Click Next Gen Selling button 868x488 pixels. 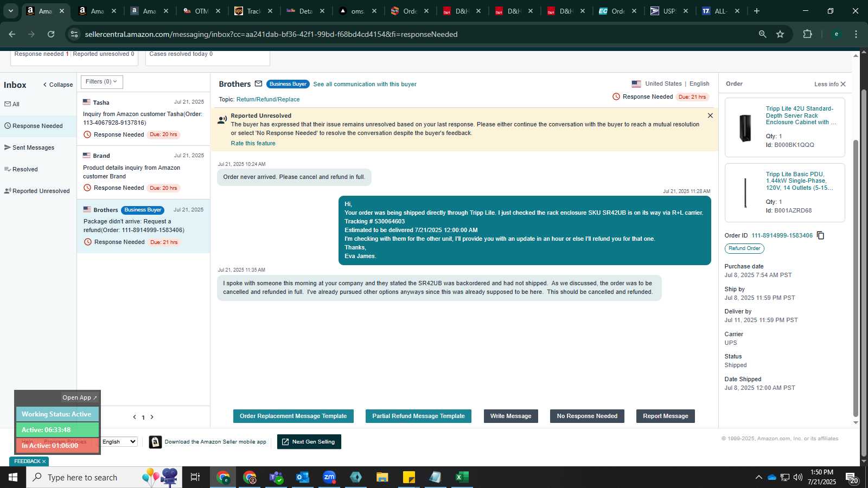pyautogui.click(x=309, y=442)
